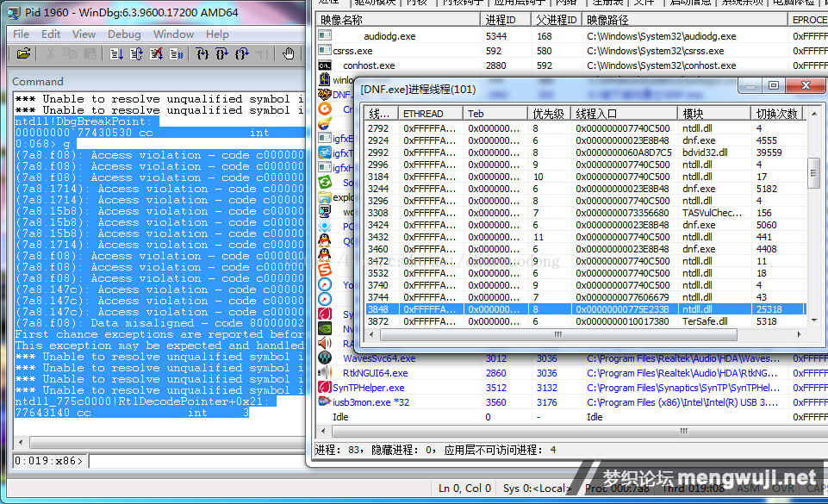
Task: Click the thread dialog vertical scrollbar thumb
Action: pyautogui.click(x=813, y=173)
